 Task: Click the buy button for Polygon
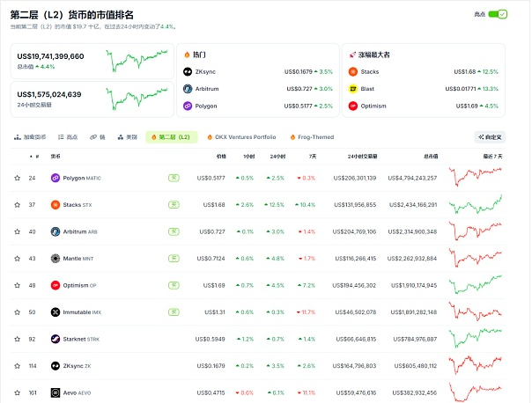174,178
